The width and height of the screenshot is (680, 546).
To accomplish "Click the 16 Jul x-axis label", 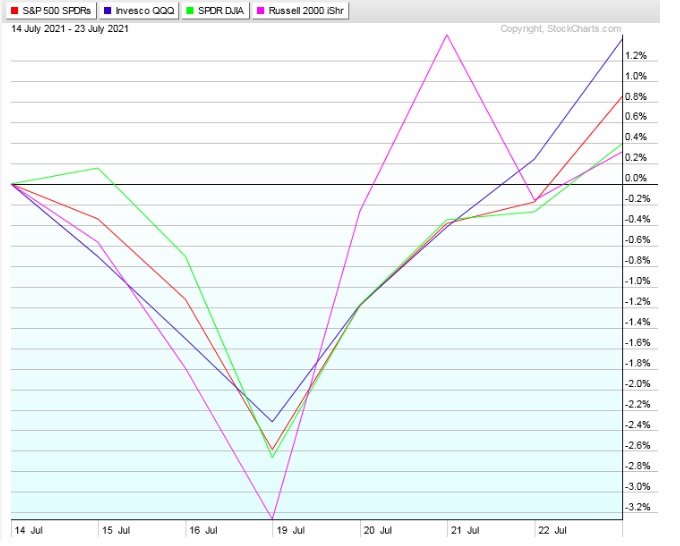I will (x=203, y=530).
